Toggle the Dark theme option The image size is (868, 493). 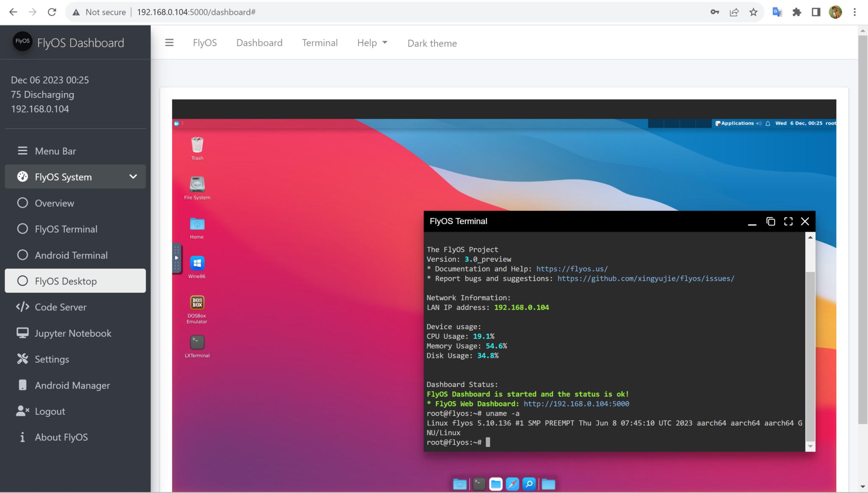coord(432,43)
